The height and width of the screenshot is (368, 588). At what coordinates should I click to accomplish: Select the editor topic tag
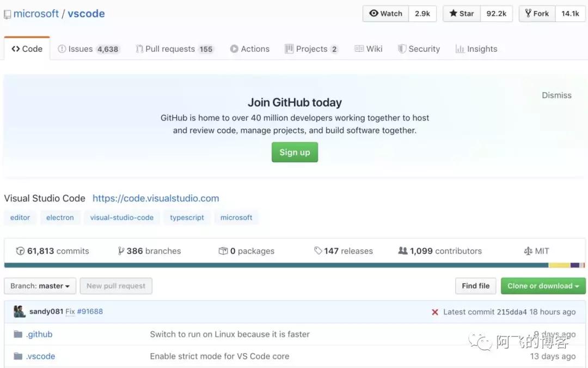20,218
